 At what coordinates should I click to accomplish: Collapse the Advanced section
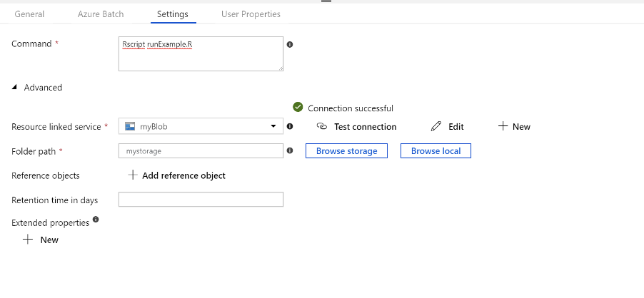pyautogui.click(x=37, y=87)
